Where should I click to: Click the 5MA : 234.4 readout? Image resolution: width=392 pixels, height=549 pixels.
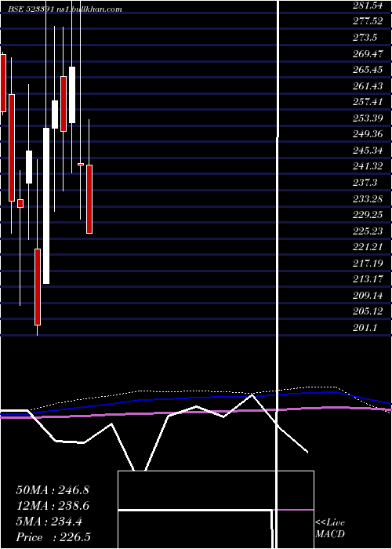pyautogui.click(x=49, y=522)
